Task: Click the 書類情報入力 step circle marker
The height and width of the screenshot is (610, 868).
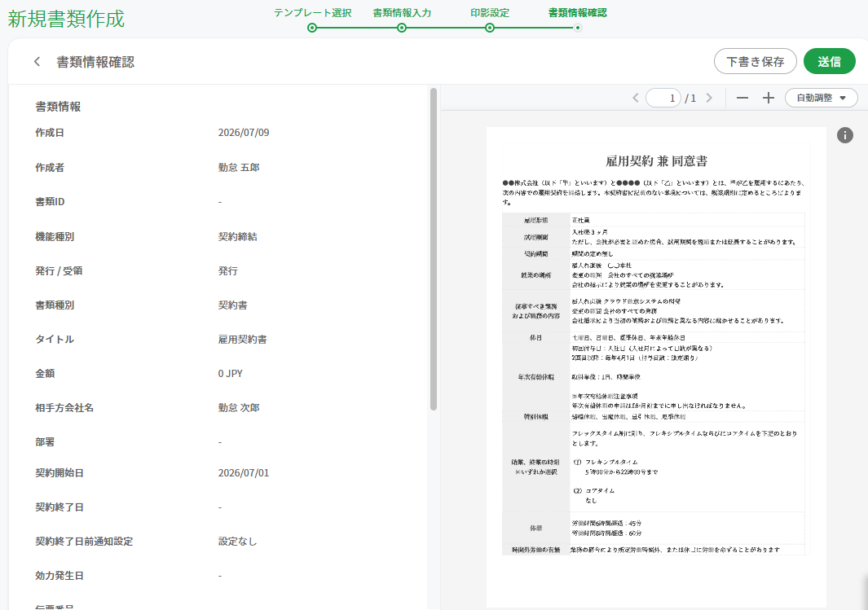Action: click(402, 28)
